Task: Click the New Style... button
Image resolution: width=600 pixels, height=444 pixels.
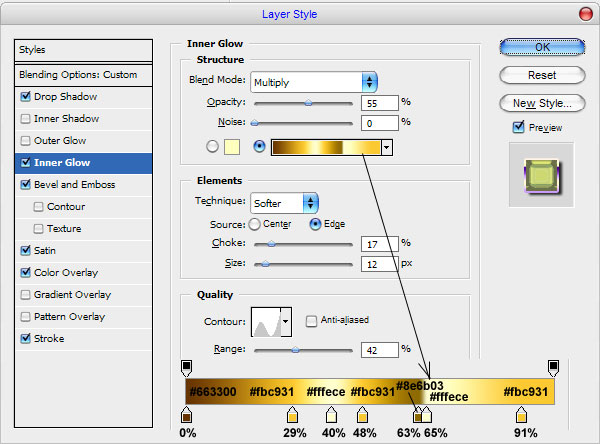Action: tap(542, 103)
